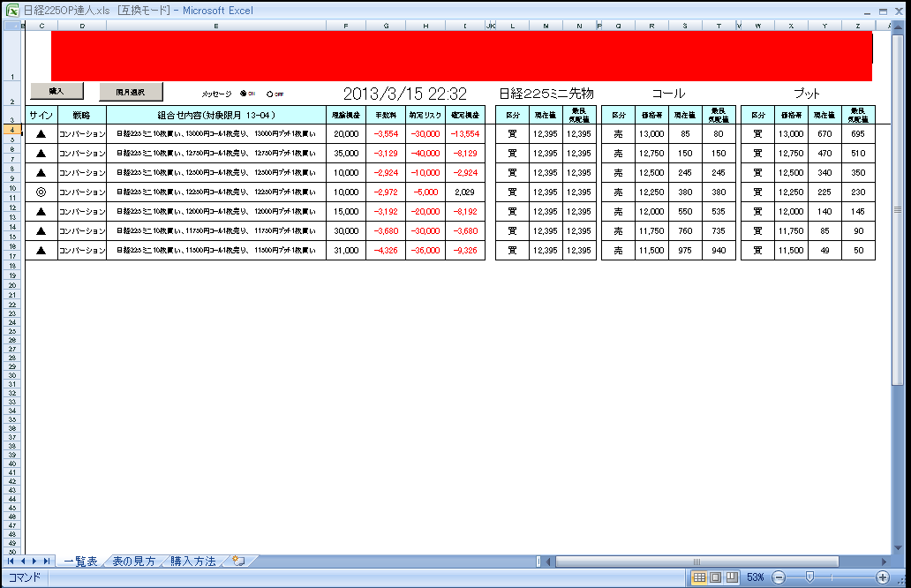Click the select-all corner button

click(12, 26)
